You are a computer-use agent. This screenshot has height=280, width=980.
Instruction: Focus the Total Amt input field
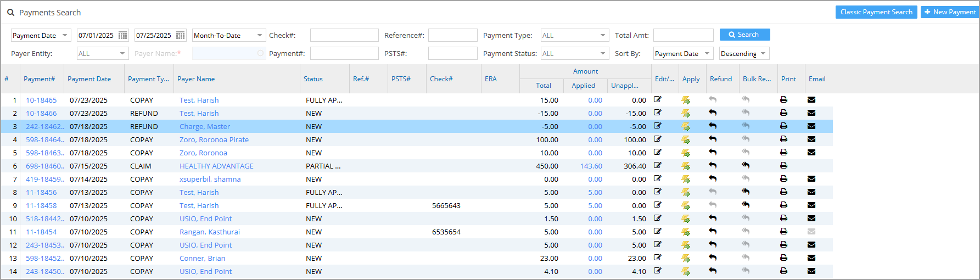[684, 35]
